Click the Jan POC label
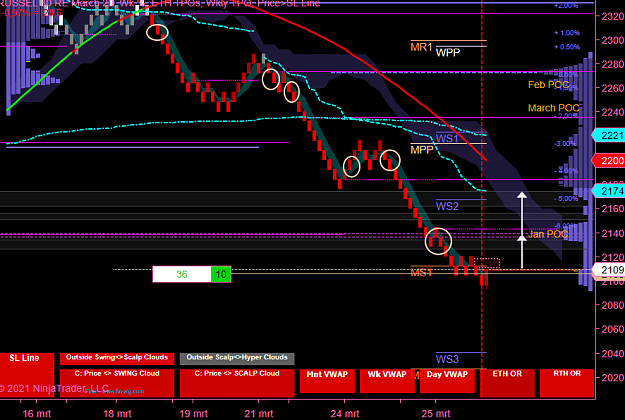 [548, 234]
